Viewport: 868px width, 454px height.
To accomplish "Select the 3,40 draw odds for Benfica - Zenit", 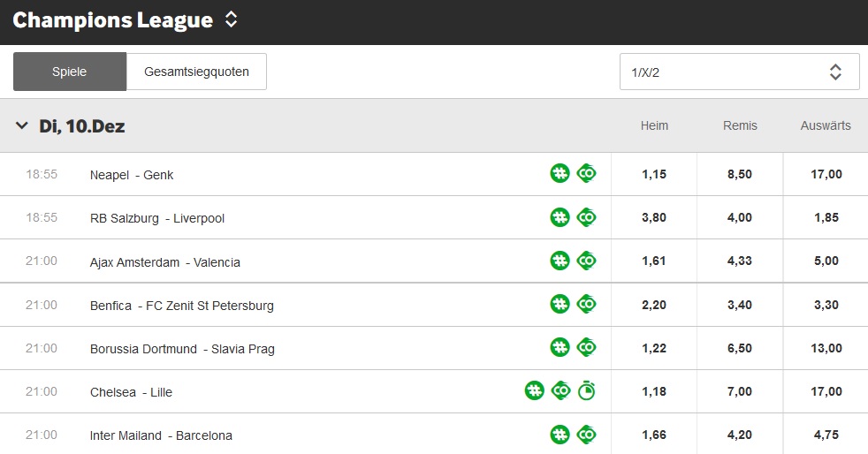I will (x=740, y=305).
